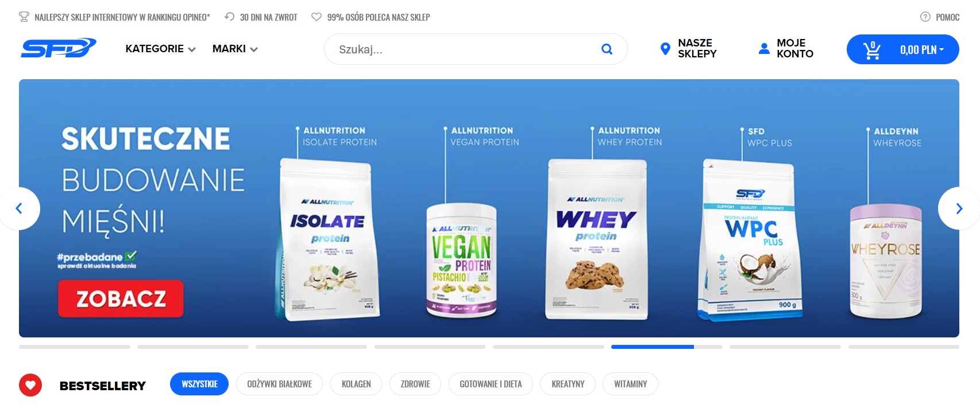Choose the Kreatyny bestsellers filter
The width and height of the screenshot is (980, 408).
point(568,384)
